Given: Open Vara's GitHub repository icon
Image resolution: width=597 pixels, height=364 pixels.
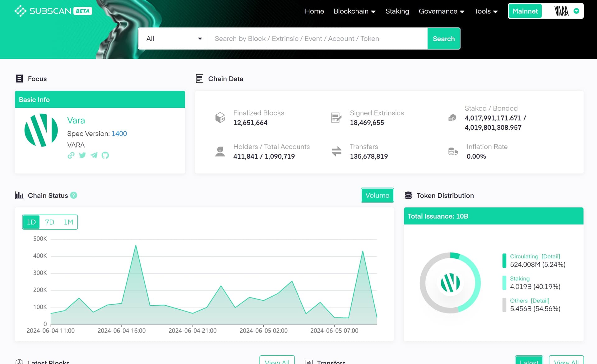Looking at the screenshot, I should pyautogui.click(x=105, y=155).
